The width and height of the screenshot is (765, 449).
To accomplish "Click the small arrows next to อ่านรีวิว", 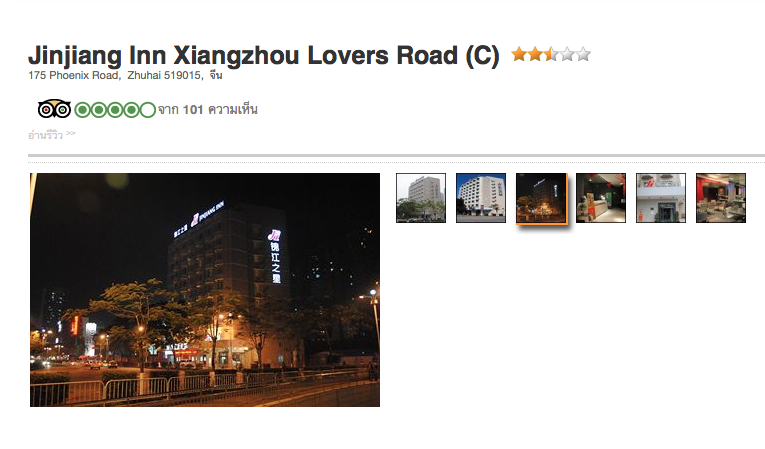I will pos(71,133).
